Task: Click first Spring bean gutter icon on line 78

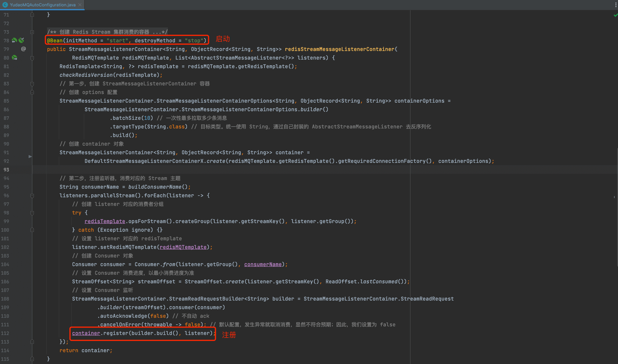Action: (14, 40)
